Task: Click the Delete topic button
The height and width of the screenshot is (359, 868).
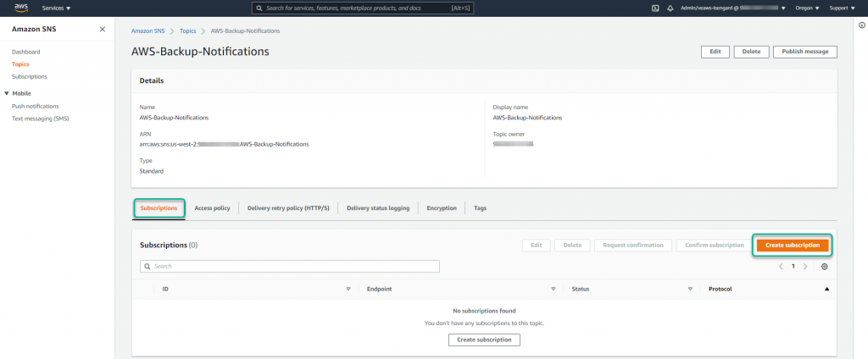Action: pos(751,52)
